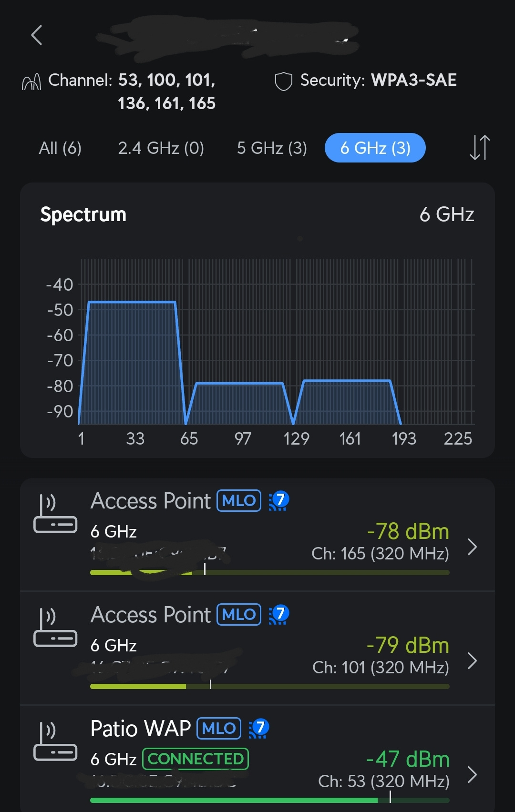This screenshot has height=812, width=515.
Task: Tap the access point device icon for channel 165
Action: 55,514
